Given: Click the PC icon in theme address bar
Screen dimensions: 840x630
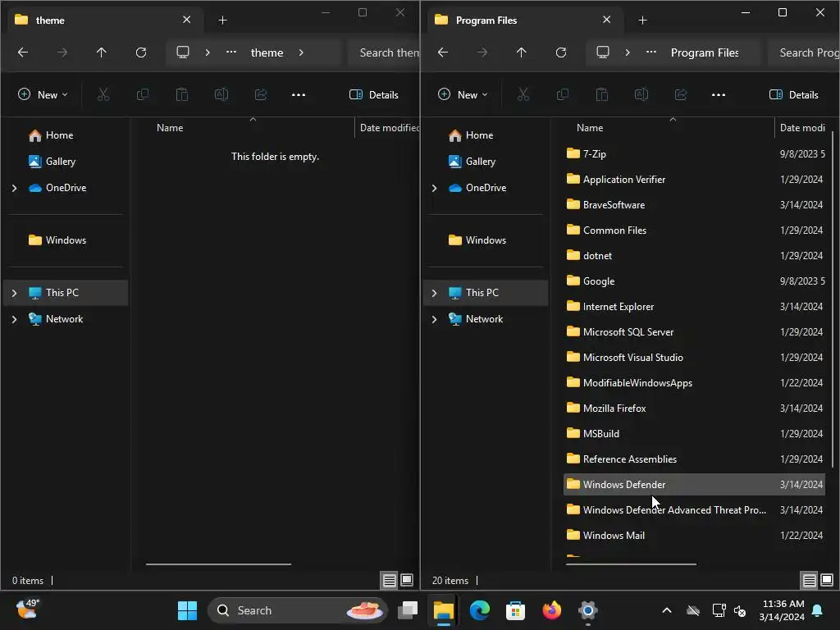Looking at the screenshot, I should coord(183,52).
